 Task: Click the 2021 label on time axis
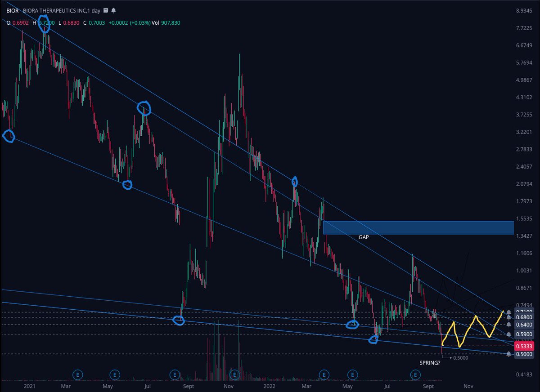29,386
